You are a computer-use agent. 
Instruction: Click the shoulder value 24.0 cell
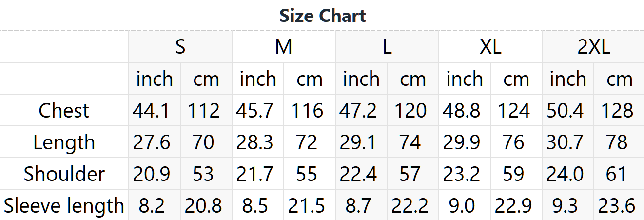pos(568,174)
